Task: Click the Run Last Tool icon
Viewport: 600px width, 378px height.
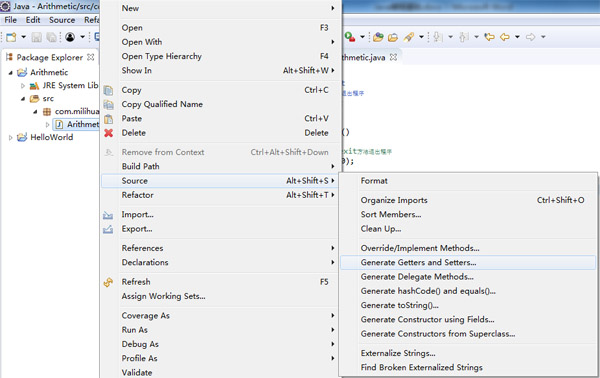Action: 350,37
